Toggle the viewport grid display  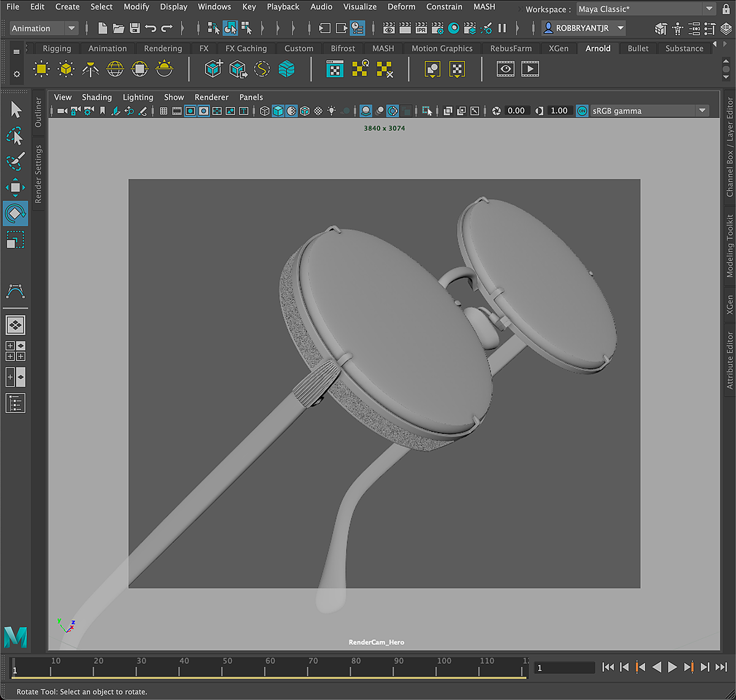[164, 111]
